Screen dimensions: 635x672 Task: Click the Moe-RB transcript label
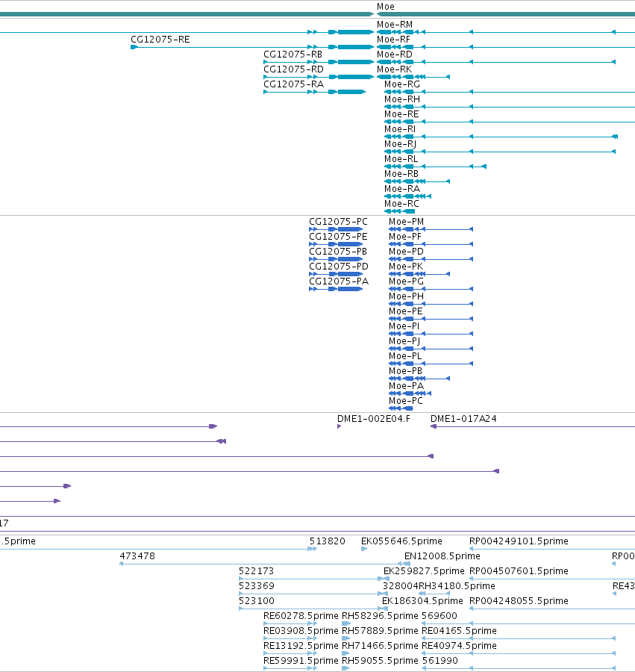[401, 174]
